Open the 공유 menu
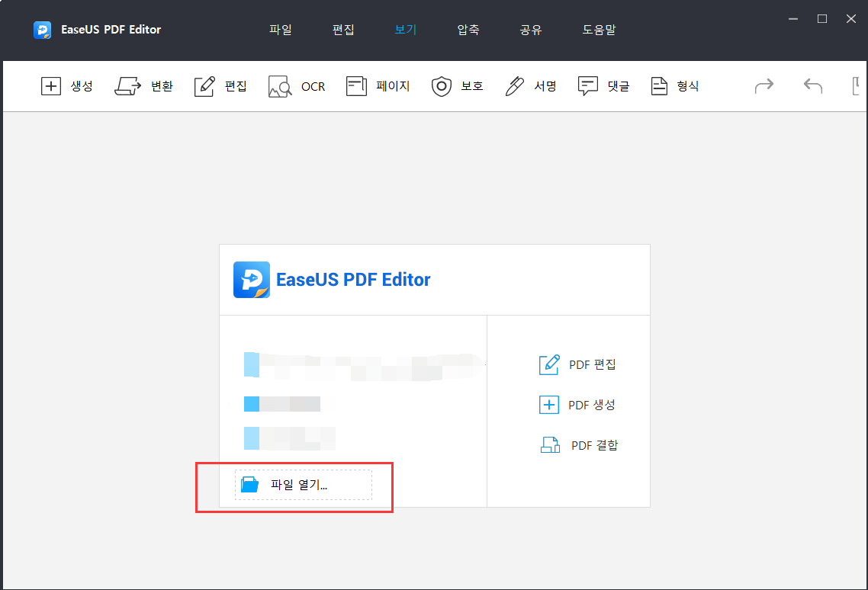This screenshot has height=590, width=868. 531,30
